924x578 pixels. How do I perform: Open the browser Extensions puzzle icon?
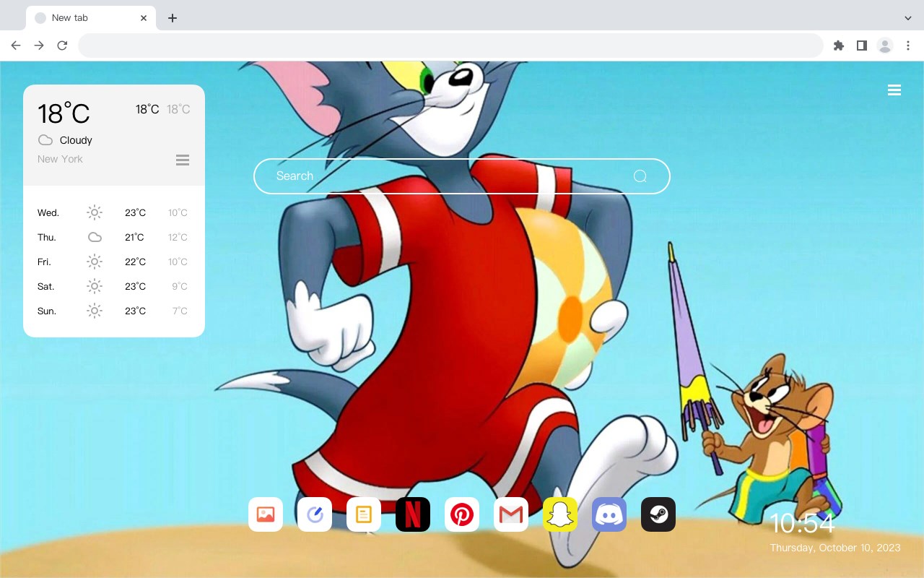tap(838, 46)
